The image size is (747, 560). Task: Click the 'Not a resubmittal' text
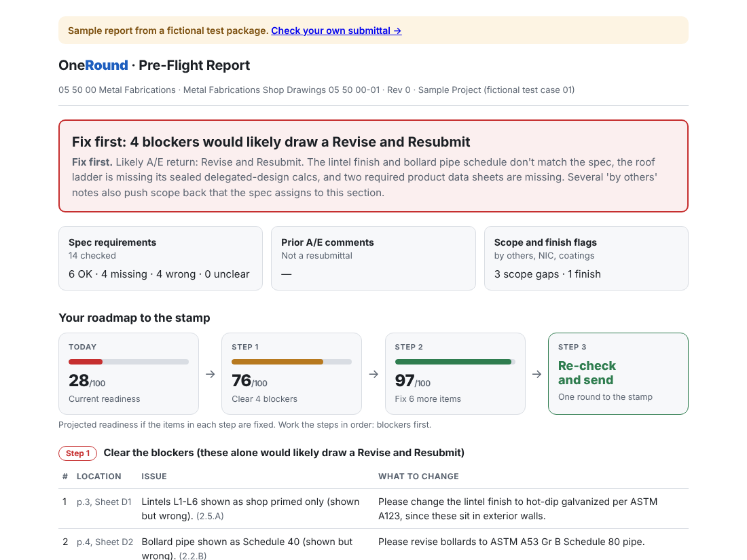[x=317, y=256]
